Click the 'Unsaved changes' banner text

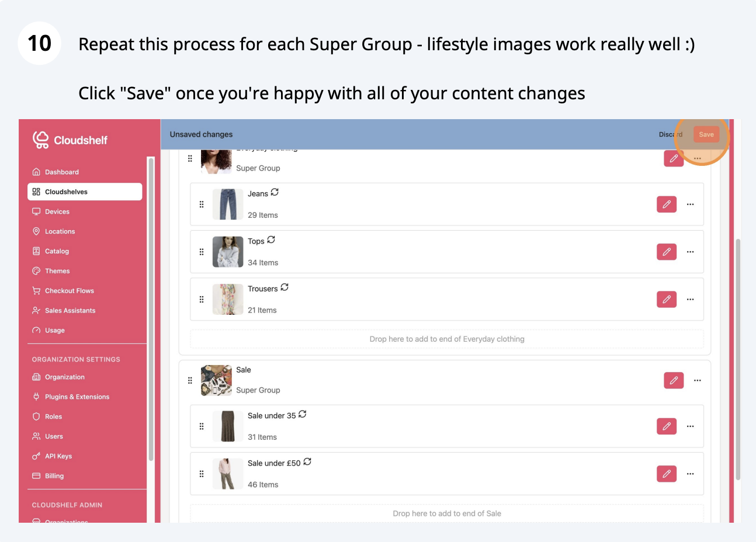[x=202, y=134]
